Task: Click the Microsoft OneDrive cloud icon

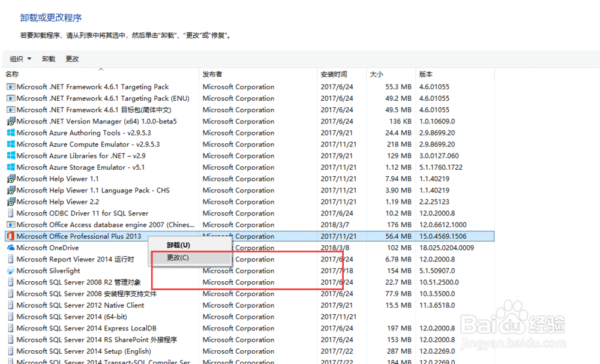Action: coord(11,248)
